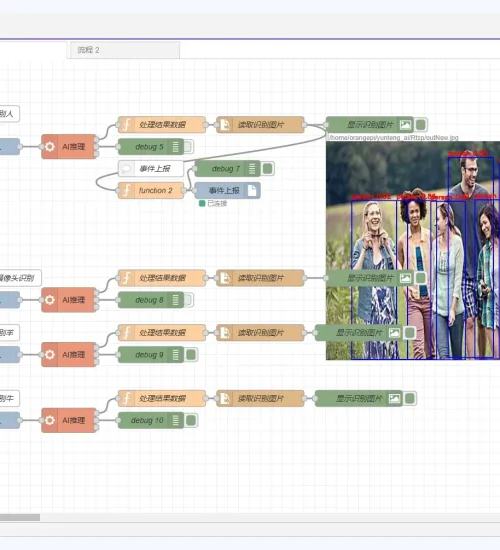Select the debug 7 node label
The image size is (500, 550).
tap(226, 169)
